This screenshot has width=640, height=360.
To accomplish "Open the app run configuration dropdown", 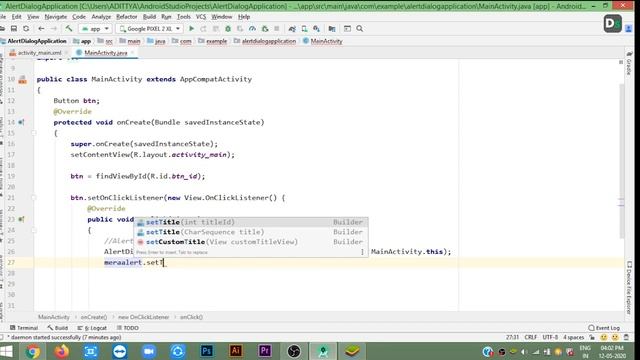I will (96, 29).
